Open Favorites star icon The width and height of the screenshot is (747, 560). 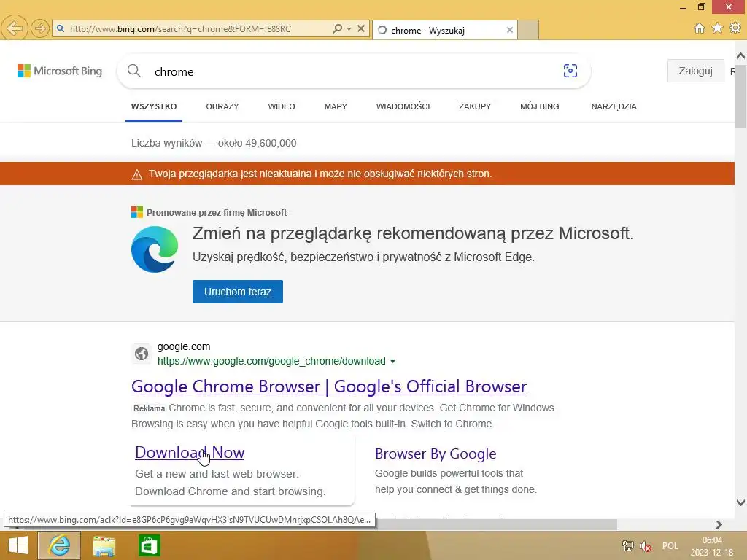click(x=717, y=28)
